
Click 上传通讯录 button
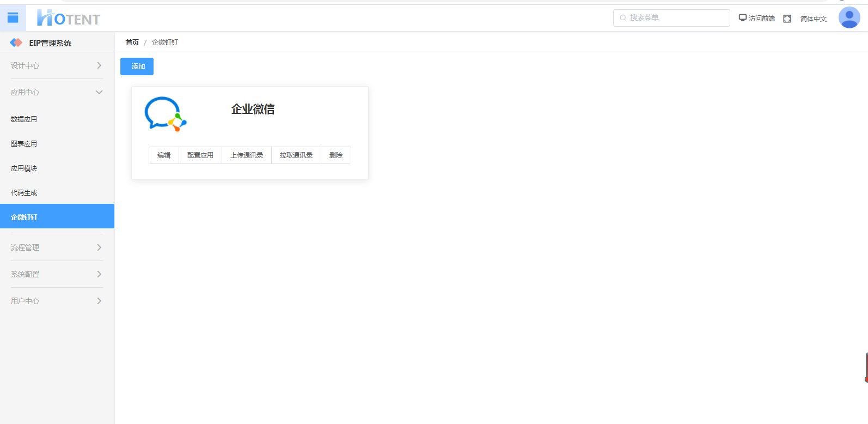point(247,155)
